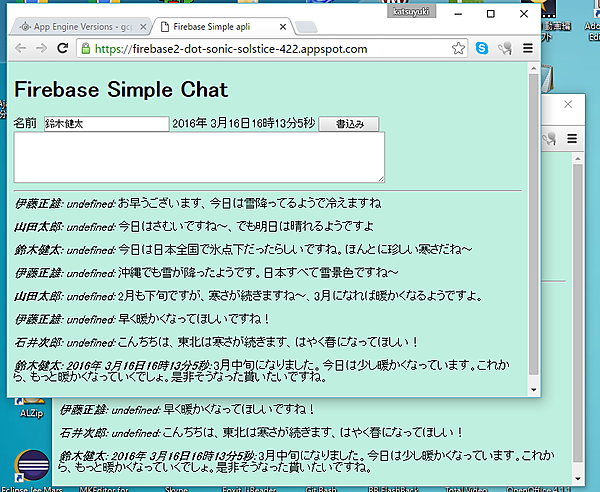View site security lock info
The width and height of the screenshot is (600, 492).
coord(86,49)
